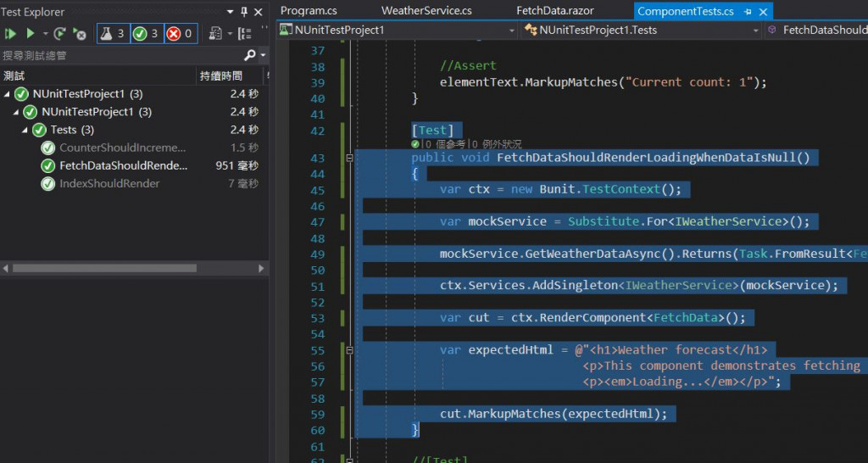Run all tests in Test Explorer
868x463 pixels.
[x=10, y=34]
